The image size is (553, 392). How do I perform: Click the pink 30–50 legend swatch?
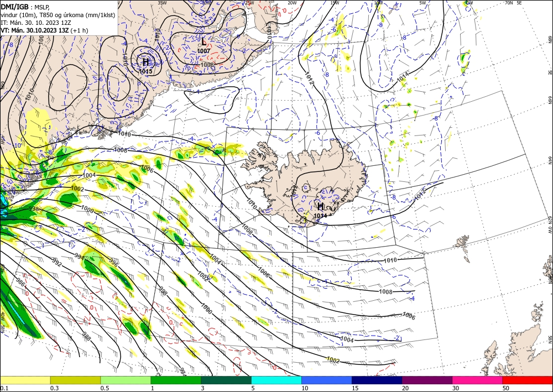pos(478,380)
